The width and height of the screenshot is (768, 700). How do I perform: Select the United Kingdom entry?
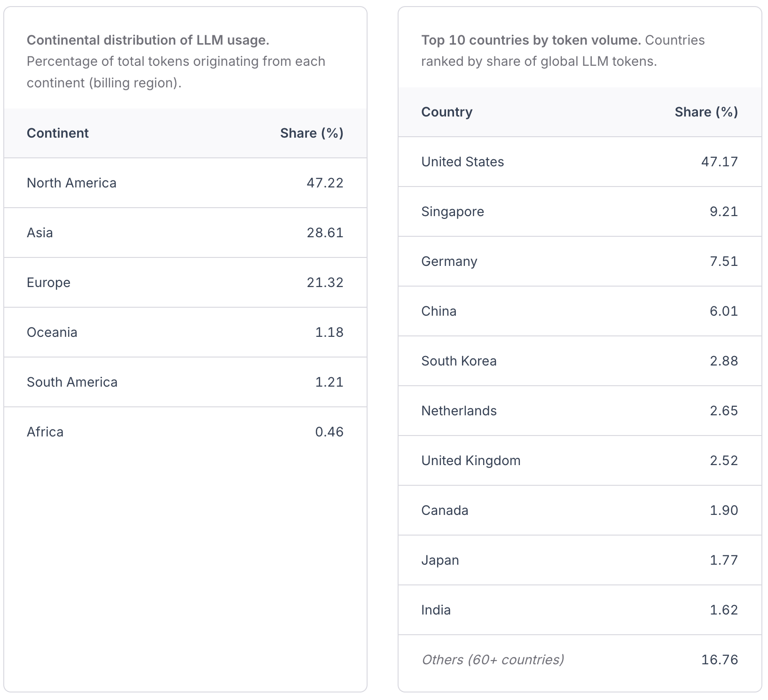(x=470, y=461)
